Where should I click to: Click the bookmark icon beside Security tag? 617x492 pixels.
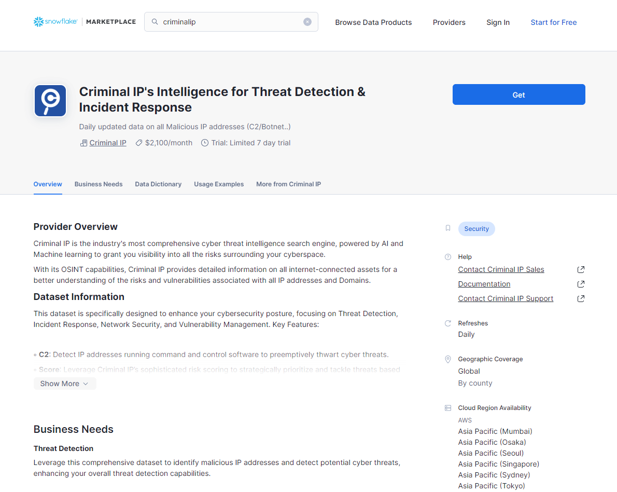[448, 228]
